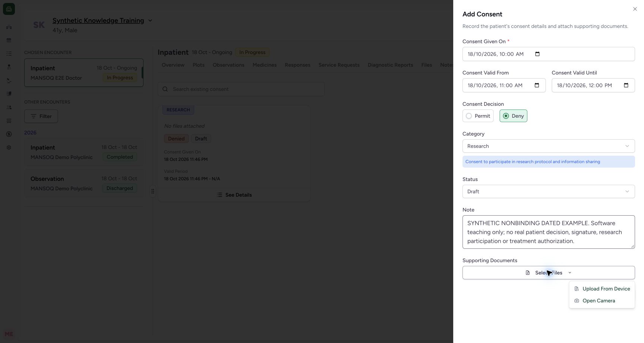
Task: Select the Observation Discharged encounter card
Action: click(84, 183)
